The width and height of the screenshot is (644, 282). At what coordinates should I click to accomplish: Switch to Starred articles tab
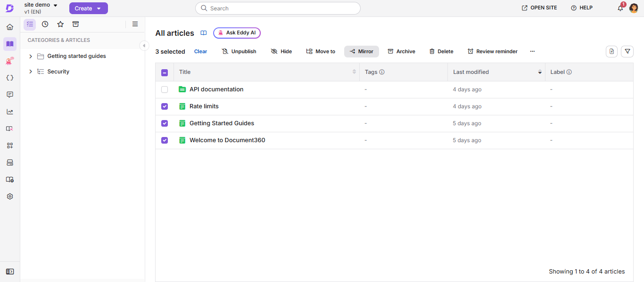pos(60,24)
